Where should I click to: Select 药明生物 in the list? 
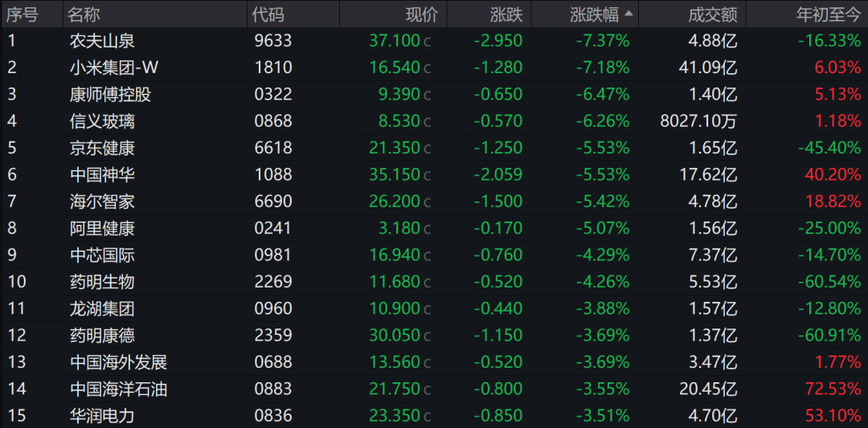[x=102, y=282]
